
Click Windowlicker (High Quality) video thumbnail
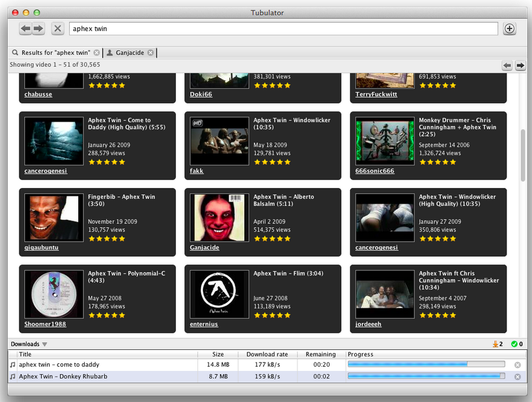pyautogui.click(x=385, y=218)
